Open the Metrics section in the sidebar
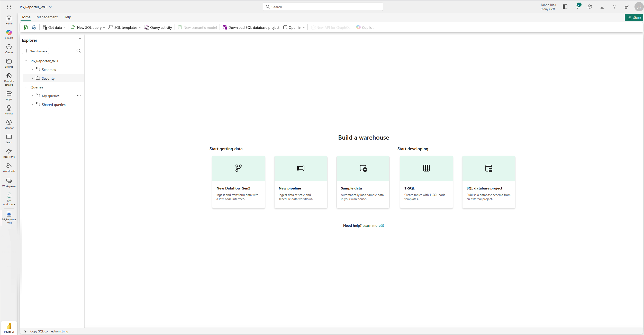Screen dimensions: 644x335 [x=9, y=110]
